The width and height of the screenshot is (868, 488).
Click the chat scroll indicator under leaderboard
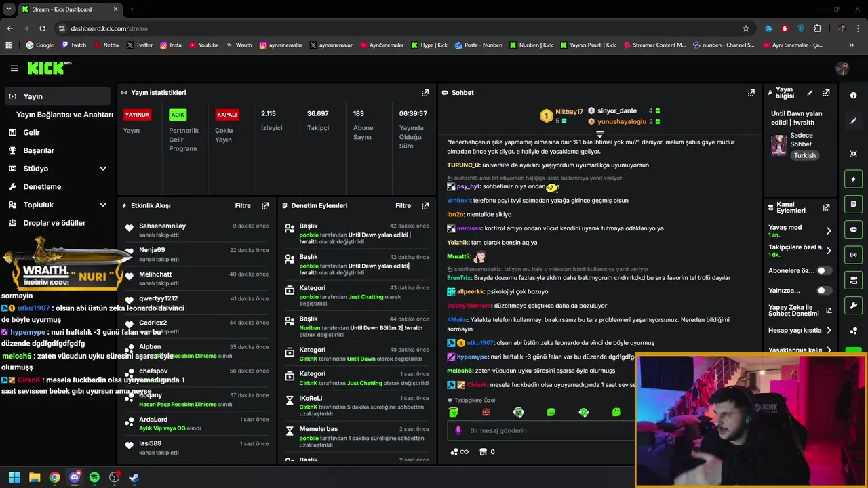(599, 135)
